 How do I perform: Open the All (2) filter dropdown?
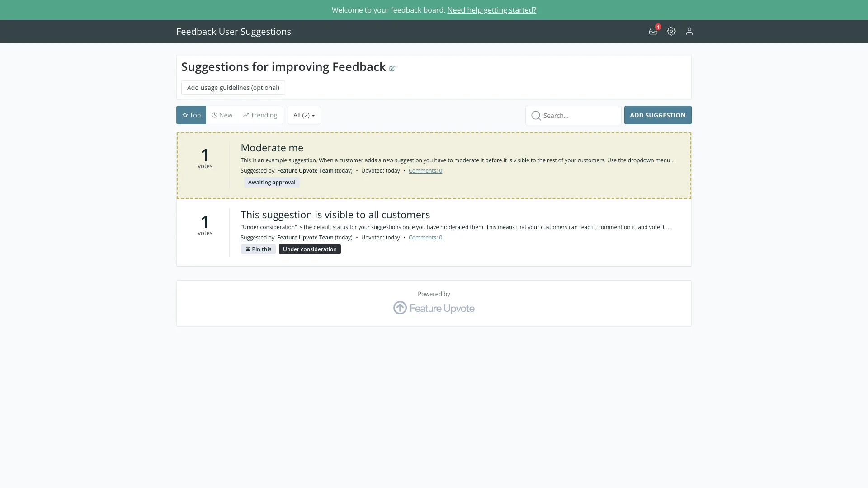click(304, 115)
